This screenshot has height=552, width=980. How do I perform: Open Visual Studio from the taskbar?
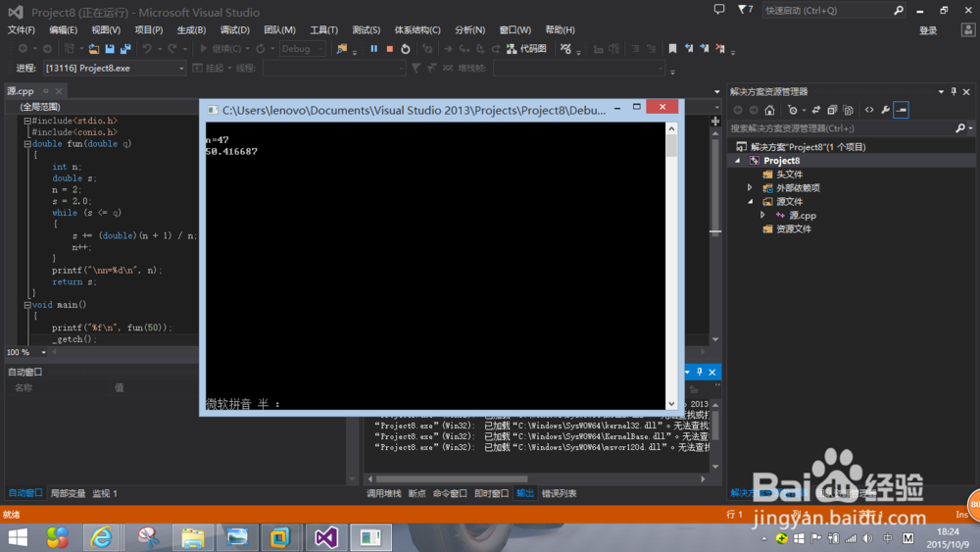click(326, 537)
